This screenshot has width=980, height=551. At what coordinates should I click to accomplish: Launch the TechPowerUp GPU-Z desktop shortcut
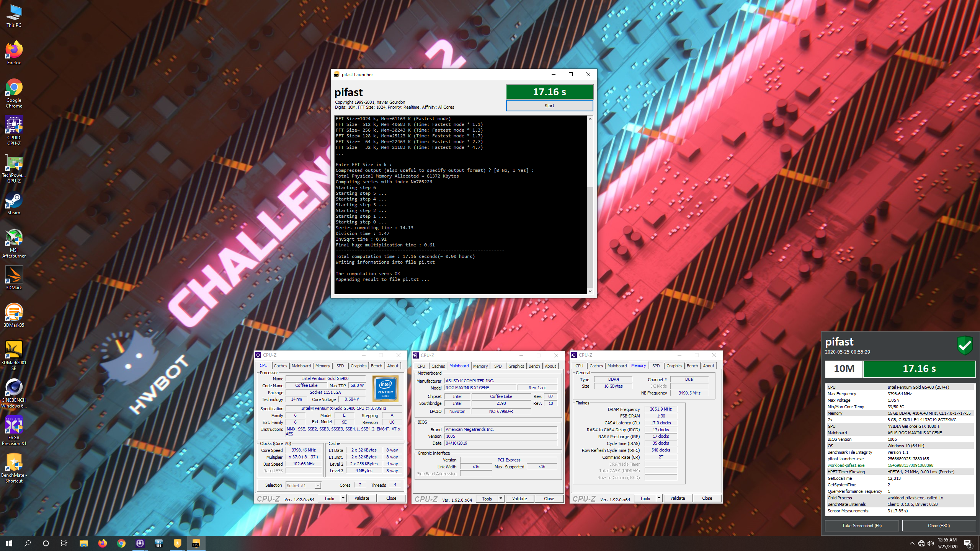pos(14,168)
